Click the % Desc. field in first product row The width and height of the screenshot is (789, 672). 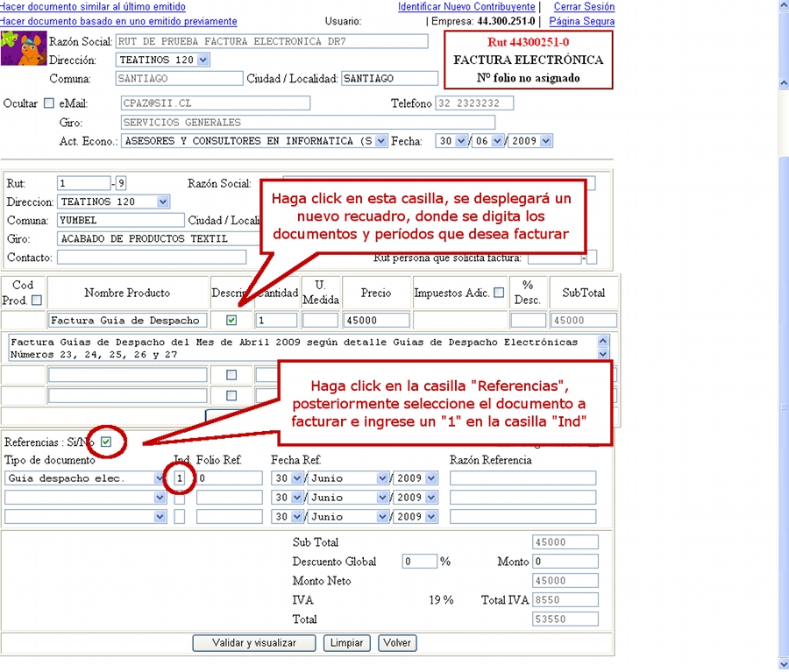(528, 320)
